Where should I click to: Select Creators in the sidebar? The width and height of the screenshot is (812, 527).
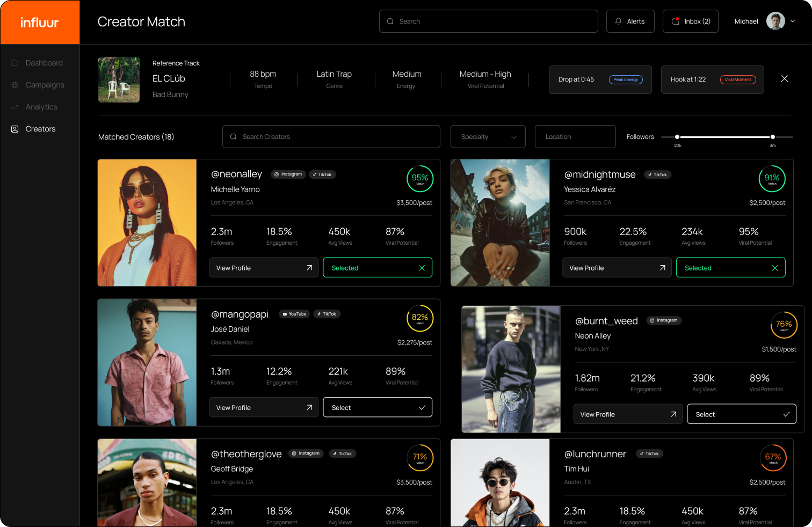(x=40, y=129)
